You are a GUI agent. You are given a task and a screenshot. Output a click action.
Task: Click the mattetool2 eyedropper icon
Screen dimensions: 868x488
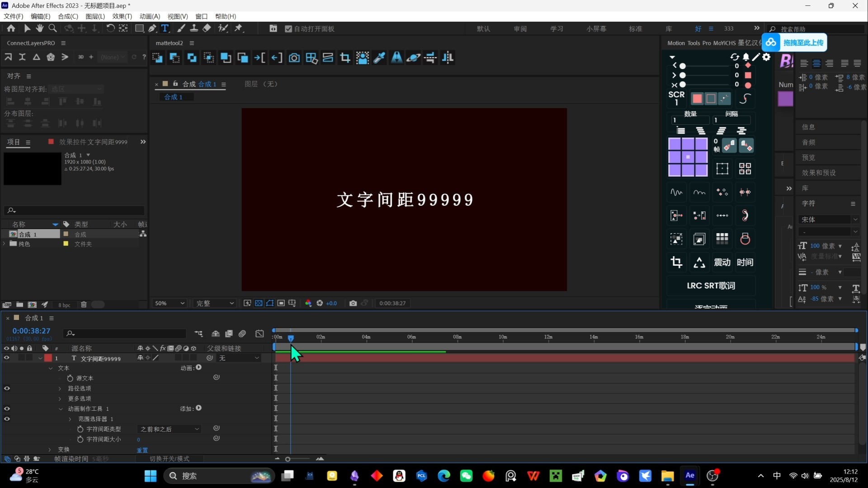(x=380, y=58)
